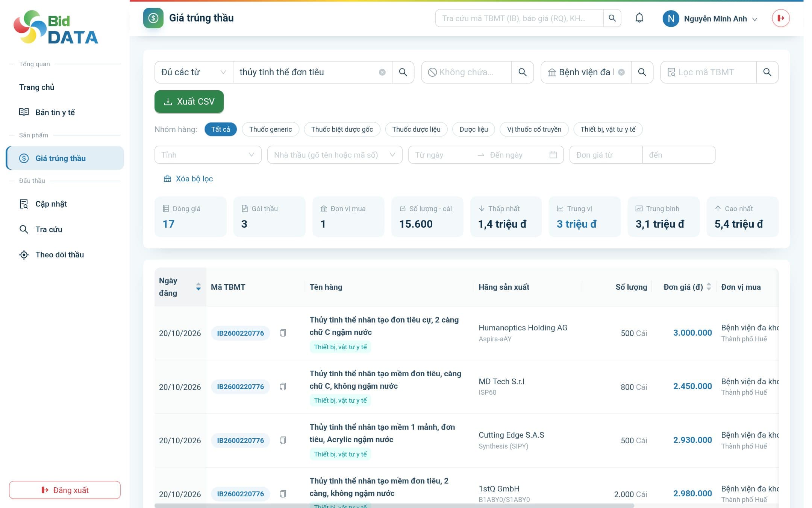Viewport: 812px width, 508px height.
Task: Sort by 'Ngày đăng' column arrows
Action: click(x=198, y=287)
